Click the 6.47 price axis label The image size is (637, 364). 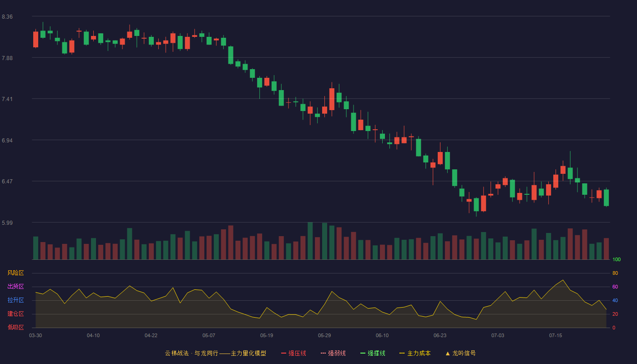(x=7, y=182)
